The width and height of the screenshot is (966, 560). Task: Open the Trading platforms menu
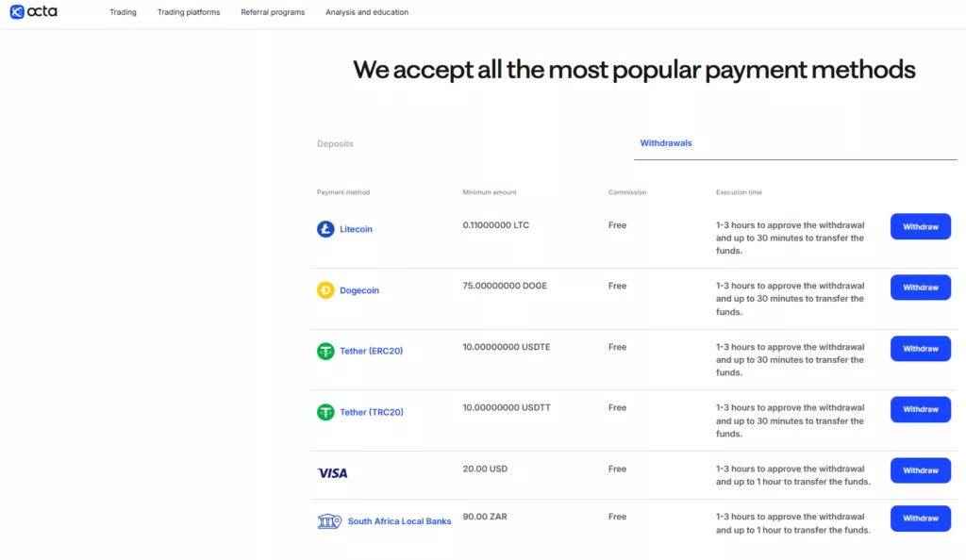(189, 12)
